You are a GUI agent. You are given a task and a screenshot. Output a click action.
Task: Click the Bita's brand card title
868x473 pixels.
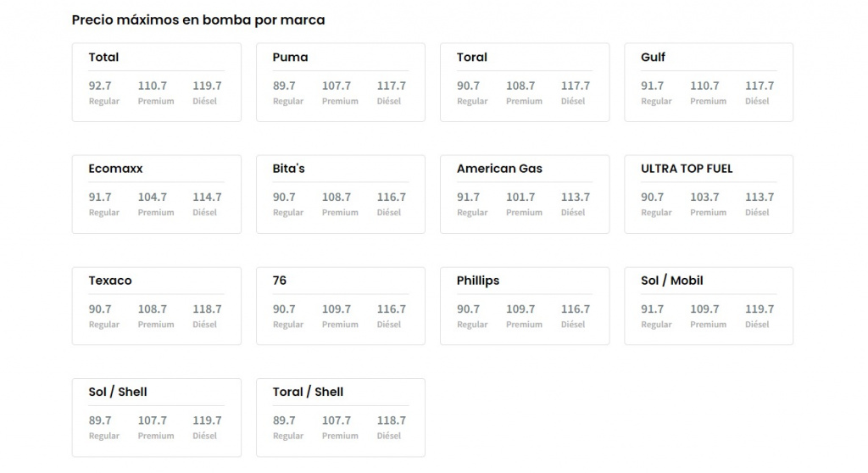288,169
